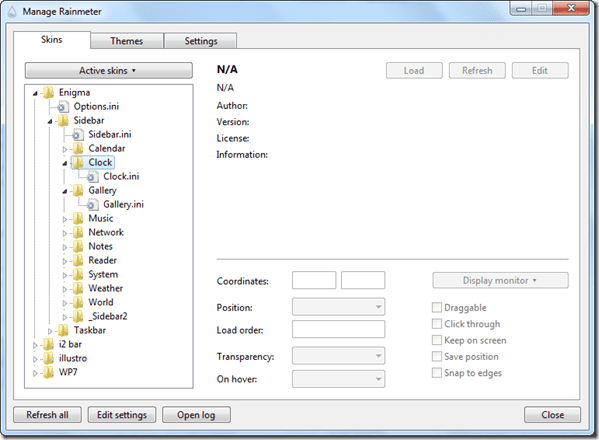Click the i2 bar folder icon
Image resolution: width=599 pixels, height=440 pixels.
(x=48, y=345)
